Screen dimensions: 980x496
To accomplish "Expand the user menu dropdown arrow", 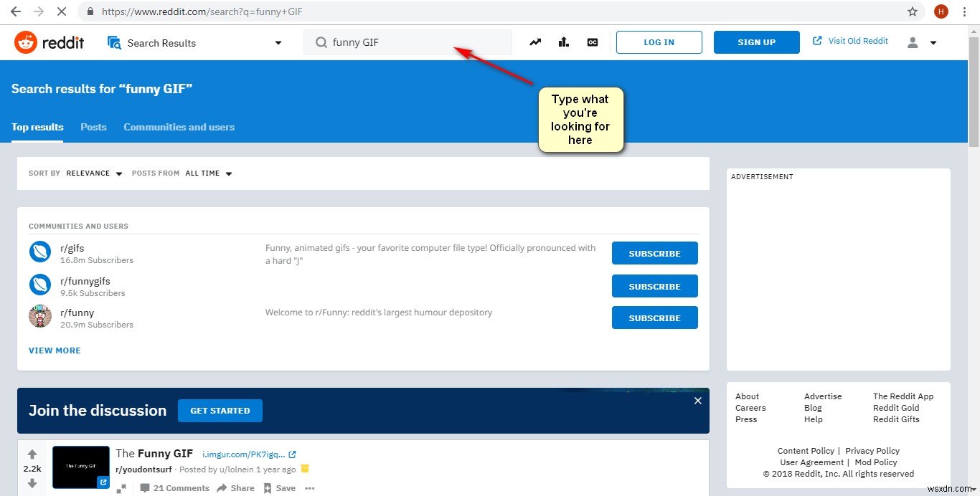I will (933, 43).
